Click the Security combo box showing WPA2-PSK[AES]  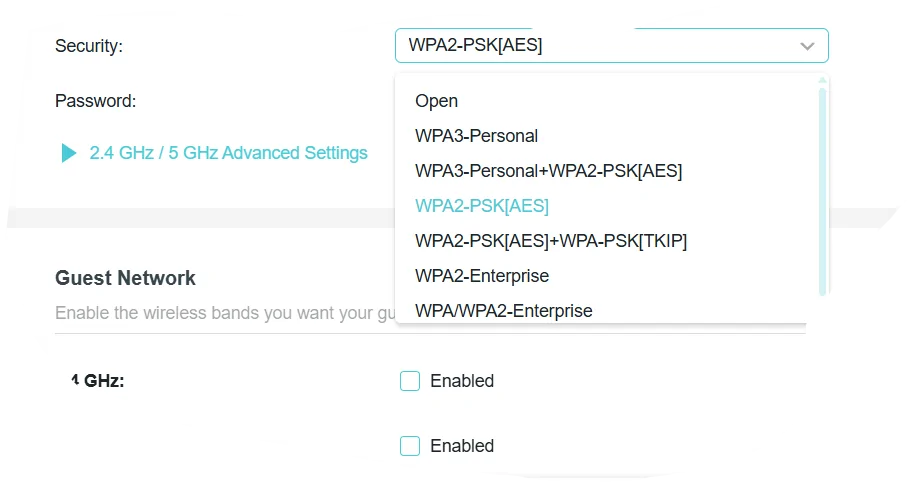(x=600, y=46)
